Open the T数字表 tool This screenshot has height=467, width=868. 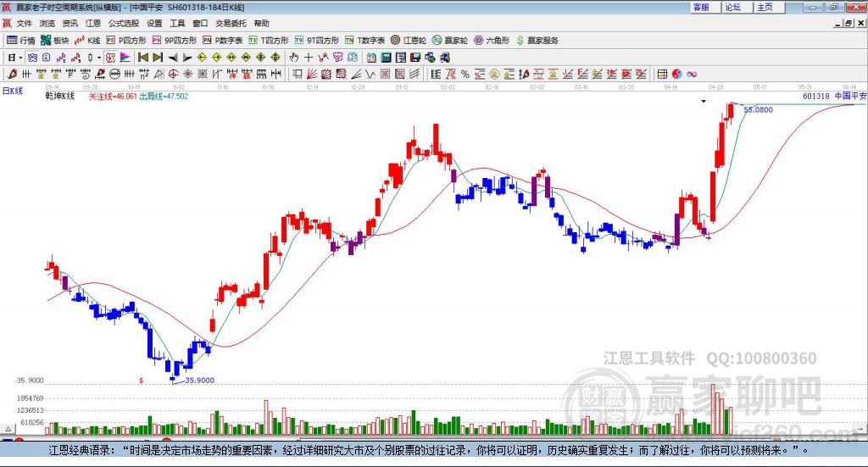click(x=364, y=41)
